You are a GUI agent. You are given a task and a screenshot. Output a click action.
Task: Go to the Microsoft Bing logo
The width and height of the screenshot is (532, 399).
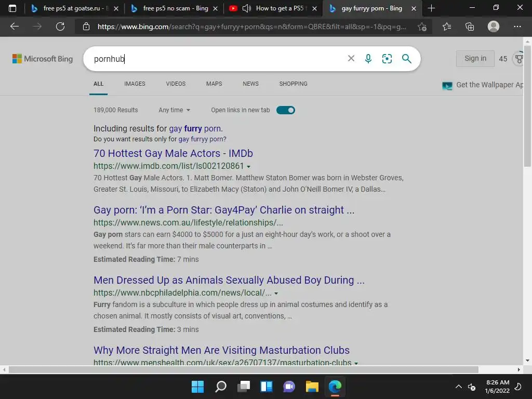[x=43, y=59]
